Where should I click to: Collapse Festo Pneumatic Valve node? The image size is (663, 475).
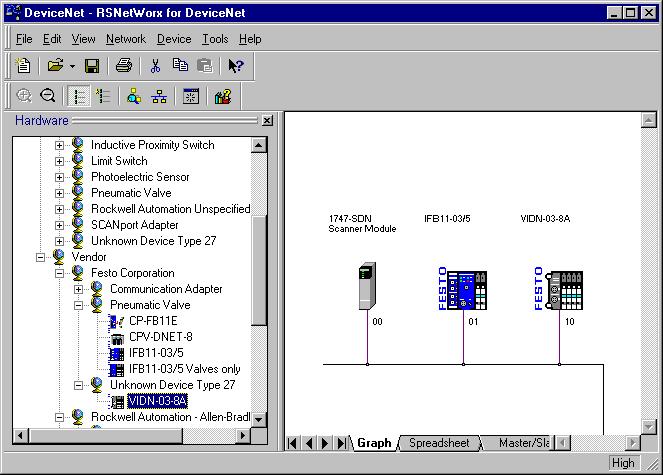tap(78, 305)
